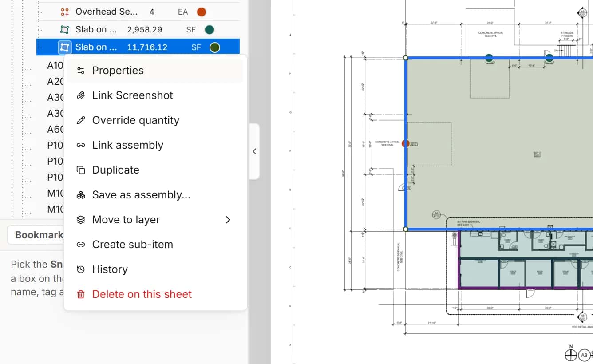Select Create sub-item from the menu
Screen dimensions: 593x364
pyautogui.click(x=155, y=245)
